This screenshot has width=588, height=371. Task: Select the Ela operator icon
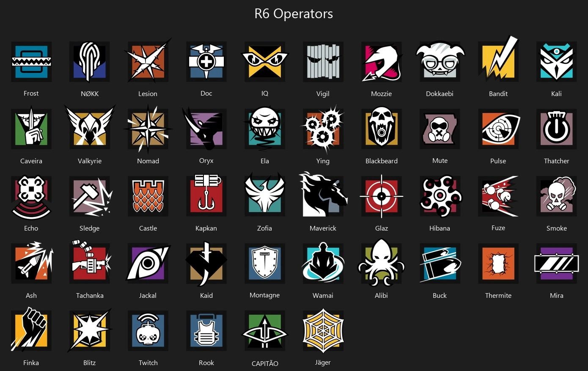tap(265, 129)
